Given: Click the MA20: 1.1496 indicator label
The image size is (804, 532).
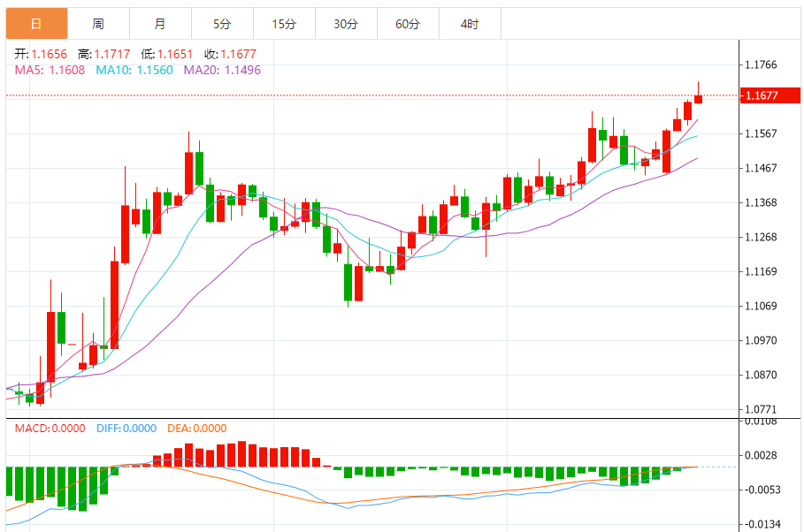Looking at the screenshot, I should [x=222, y=70].
